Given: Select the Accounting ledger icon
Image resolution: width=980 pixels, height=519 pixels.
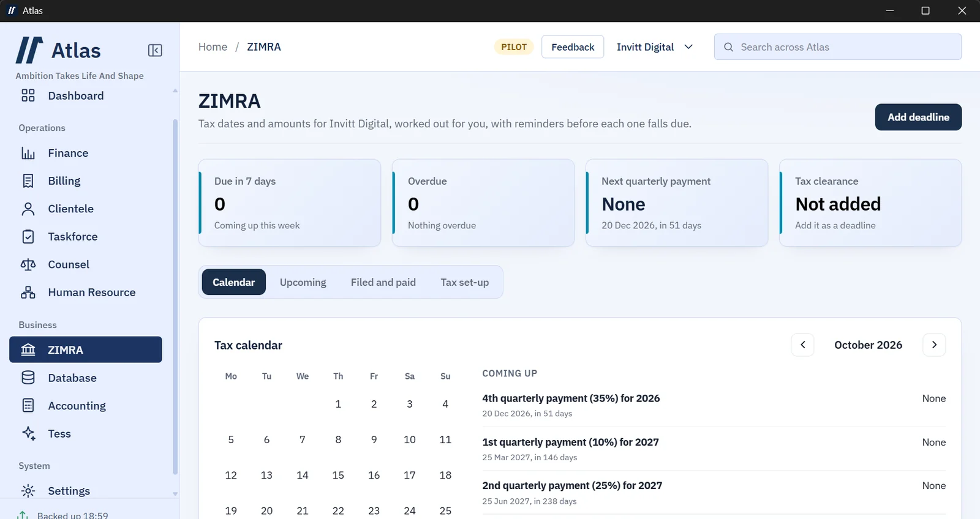Looking at the screenshot, I should click(x=28, y=406).
